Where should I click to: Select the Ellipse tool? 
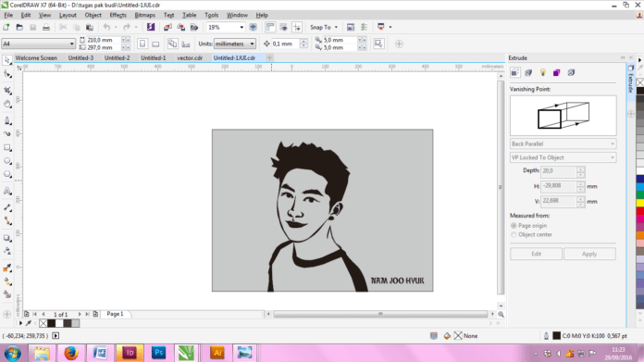point(7,161)
